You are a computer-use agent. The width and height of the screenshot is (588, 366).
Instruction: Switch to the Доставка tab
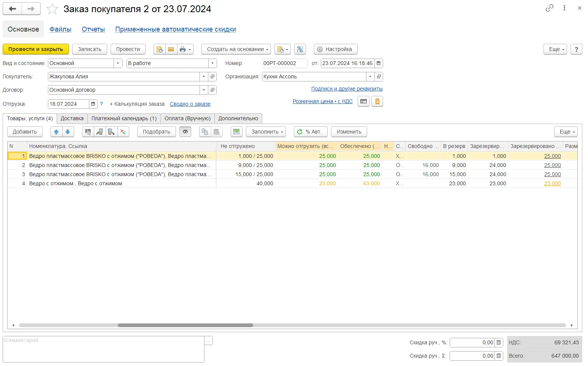click(72, 118)
